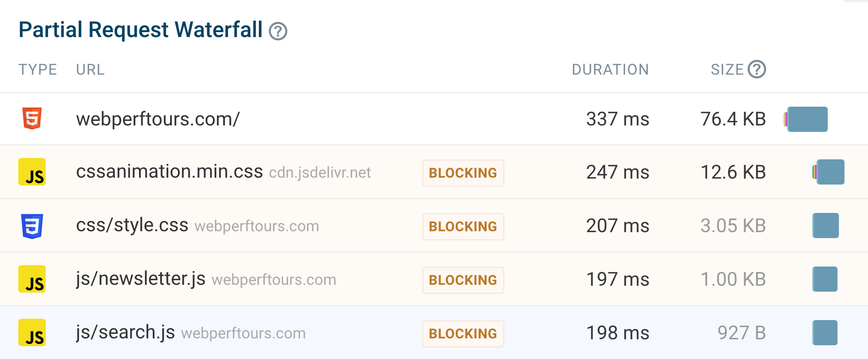Click waterfall timing bar for webperftours.com/

click(807, 119)
